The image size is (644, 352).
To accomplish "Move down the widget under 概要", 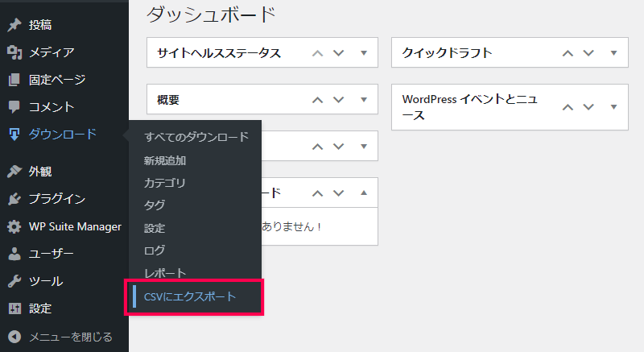I will click(x=338, y=147).
